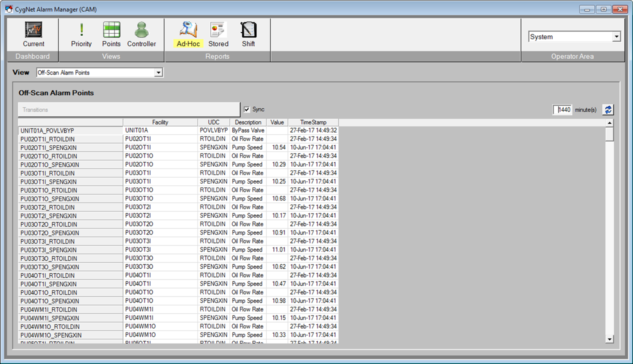
Task: Click the vertical scrollbar thumb
Action: (609, 134)
